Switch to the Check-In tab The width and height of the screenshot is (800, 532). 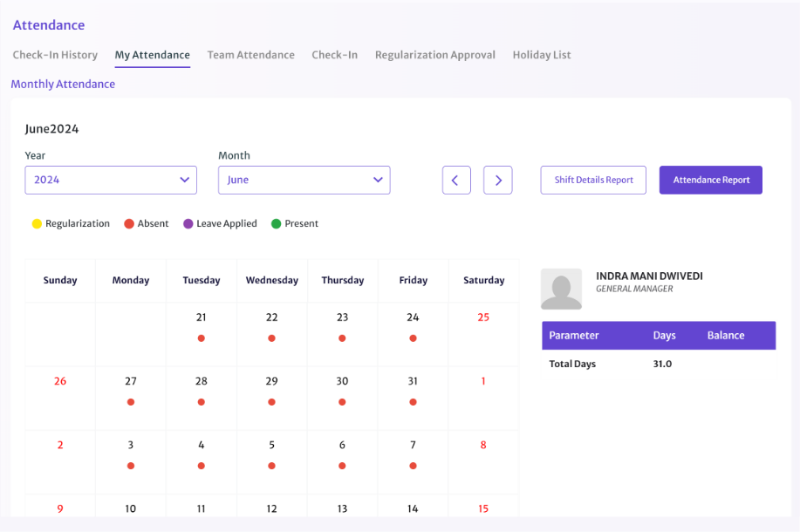tap(335, 55)
